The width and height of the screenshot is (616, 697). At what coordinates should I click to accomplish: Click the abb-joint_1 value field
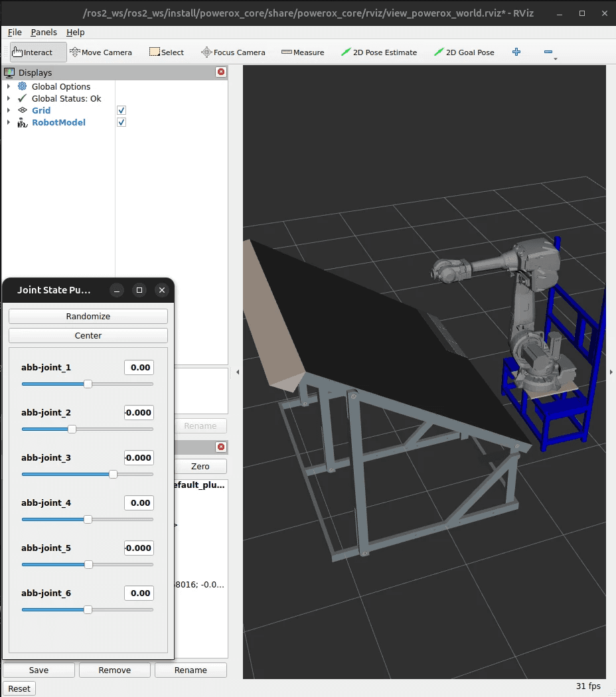tap(139, 367)
